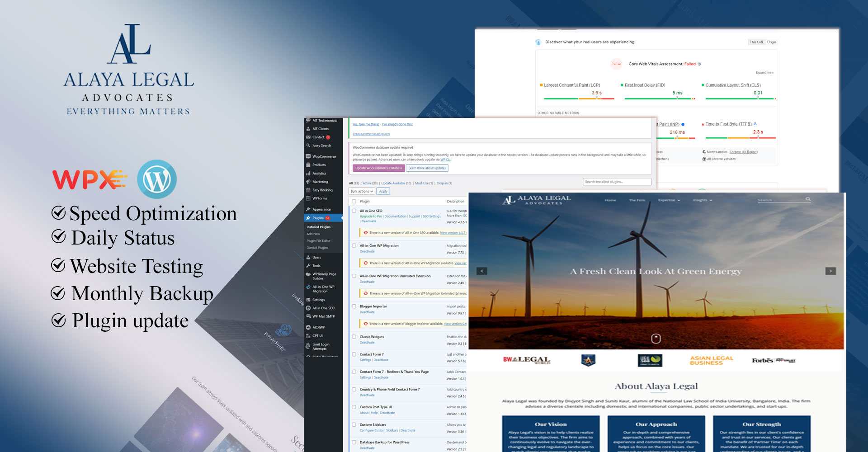Expand the Insights menu on Alaya Legal site

[x=703, y=200]
